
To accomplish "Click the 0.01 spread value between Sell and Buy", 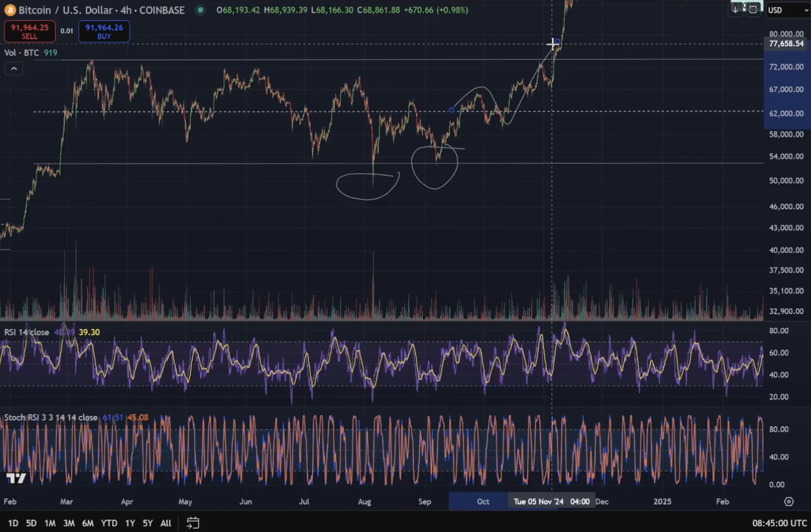I will point(67,31).
